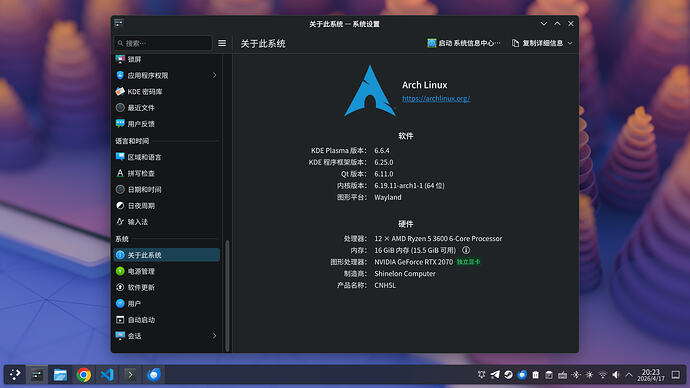Click the 6.25.0 frameworks version value
The width and height of the screenshot is (690, 388).
coord(384,162)
